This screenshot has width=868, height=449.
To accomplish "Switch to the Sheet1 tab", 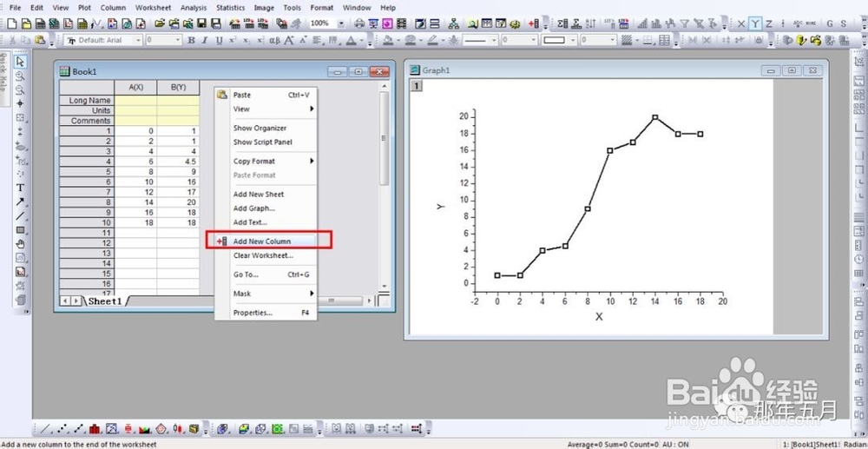I will 105,301.
